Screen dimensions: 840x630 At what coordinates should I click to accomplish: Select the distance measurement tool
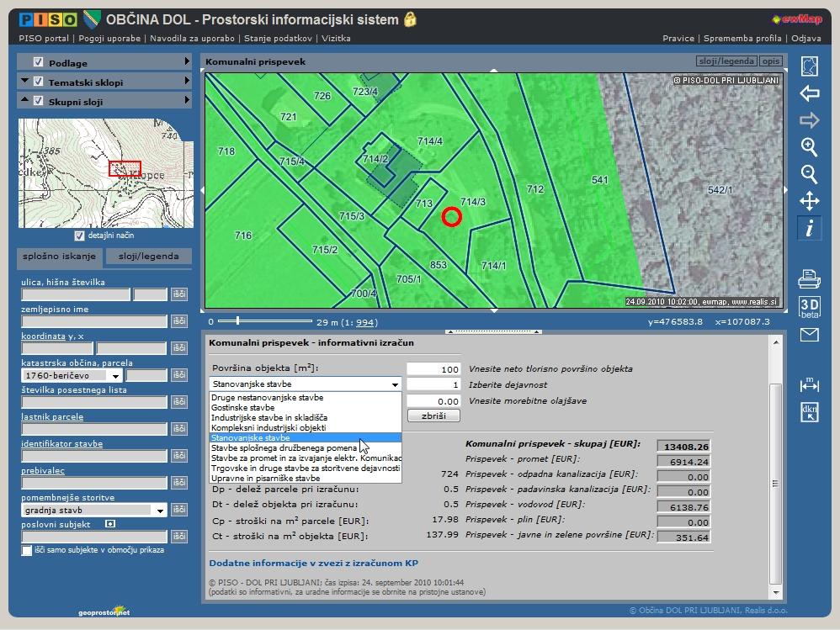809,384
